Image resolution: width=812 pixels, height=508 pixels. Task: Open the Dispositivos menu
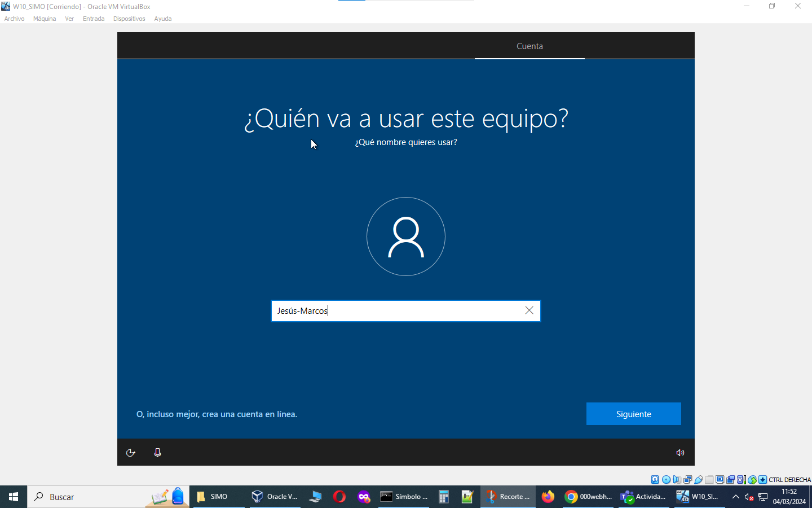click(x=129, y=19)
